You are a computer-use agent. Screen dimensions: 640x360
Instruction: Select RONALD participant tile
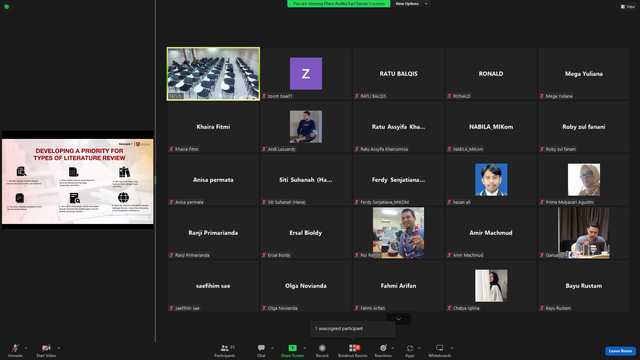(491, 74)
